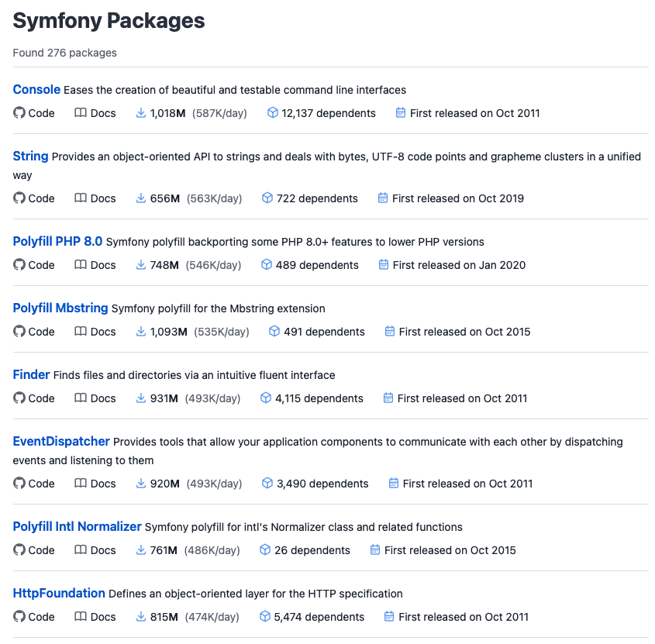Open the Polyfill Mbstring package link
The width and height of the screenshot is (655, 644).
[60, 308]
